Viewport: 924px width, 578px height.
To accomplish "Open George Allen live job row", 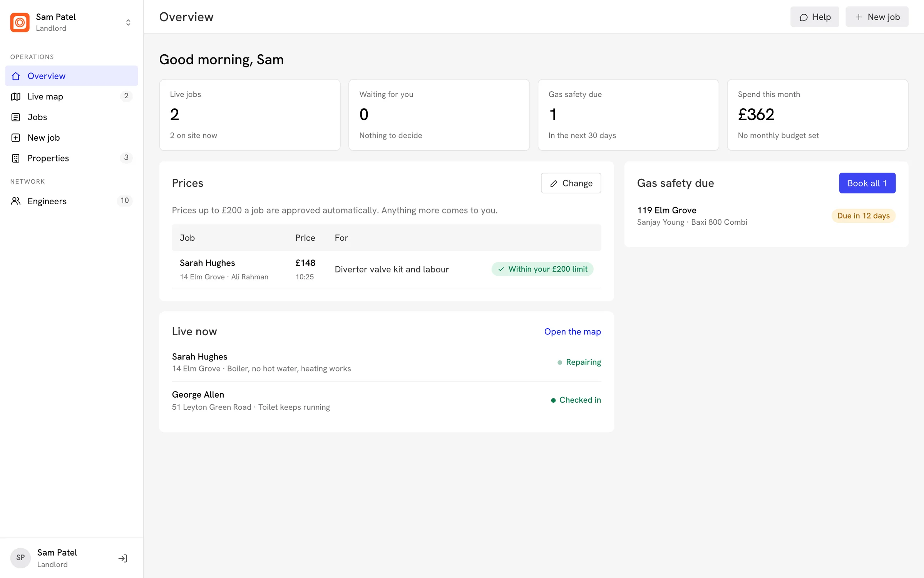I will tap(386, 400).
